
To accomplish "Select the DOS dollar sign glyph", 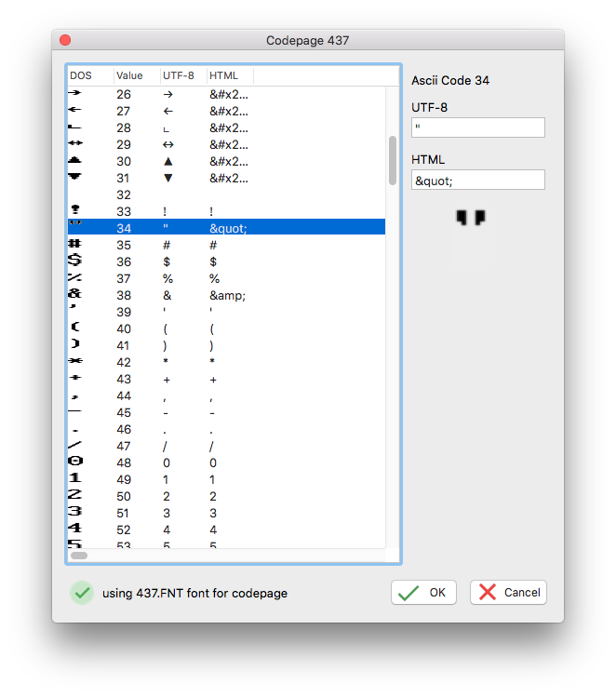I will [75, 261].
